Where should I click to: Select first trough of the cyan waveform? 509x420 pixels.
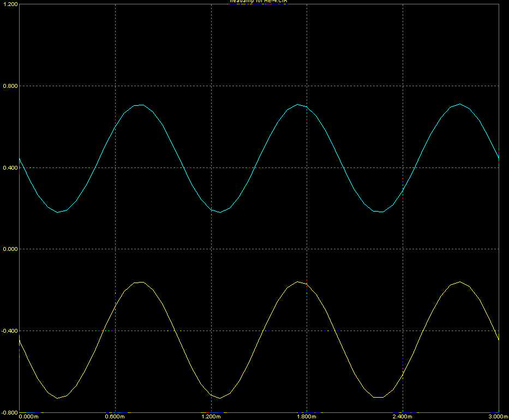(58, 212)
